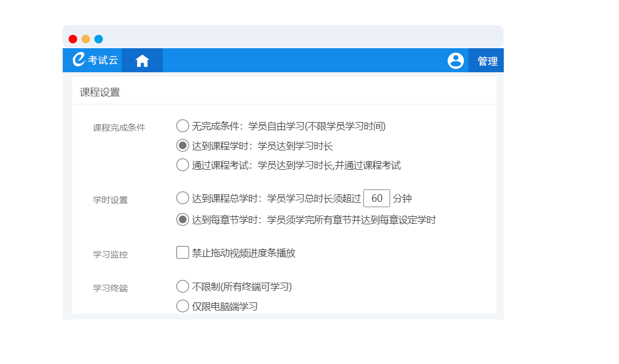Screen dimensions: 619x364
Task: Choose 通过课程考试 completion condition
Action: pyautogui.click(x=183, y=165)
